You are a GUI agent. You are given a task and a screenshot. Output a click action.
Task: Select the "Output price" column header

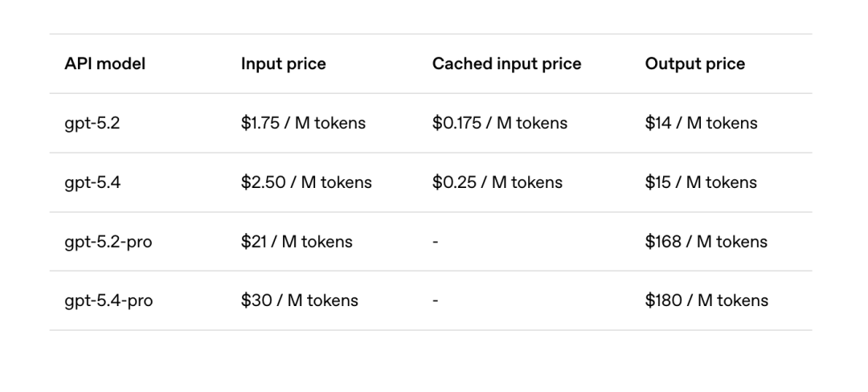(x=694, y=64)
